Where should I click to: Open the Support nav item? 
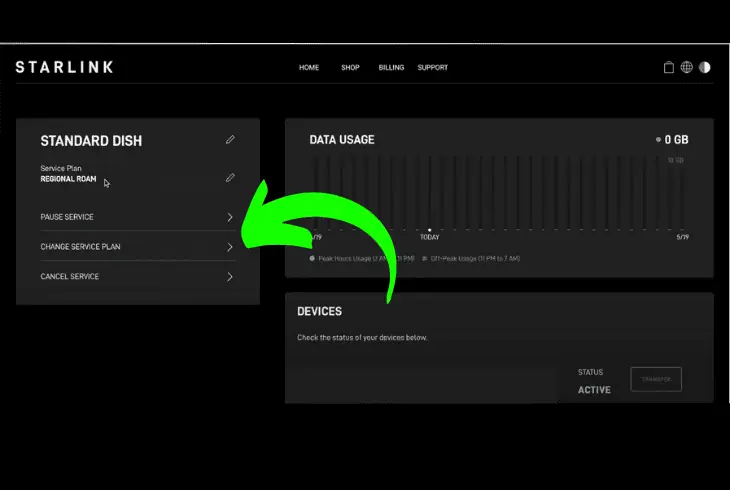(x=433, y=68)
